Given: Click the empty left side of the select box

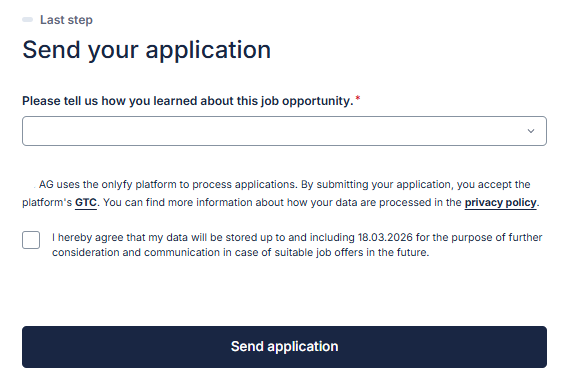Looking at the screenshot, I should coord(145,131).
